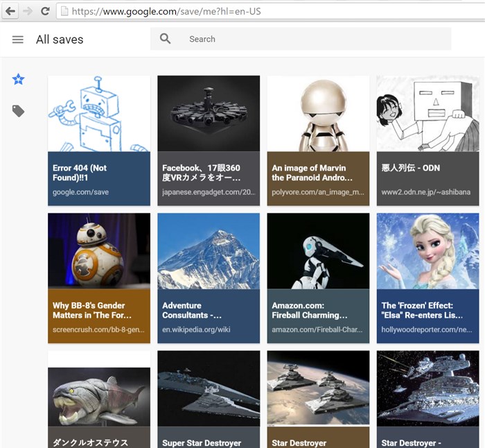Click the google.com/save source URL
Image resolution: width=485 pixels, height=448 pixels.
(81, 192)
